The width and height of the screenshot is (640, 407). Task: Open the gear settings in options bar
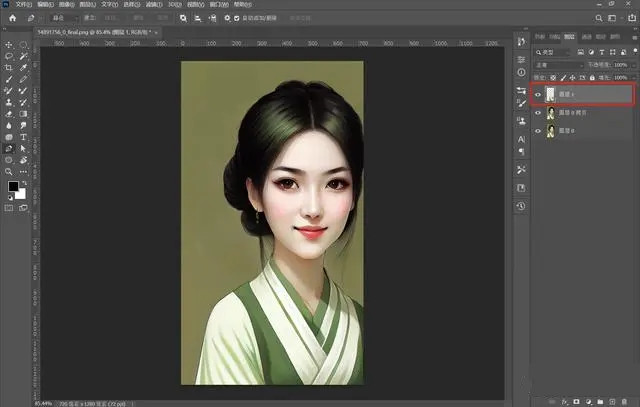click(227, 18)
